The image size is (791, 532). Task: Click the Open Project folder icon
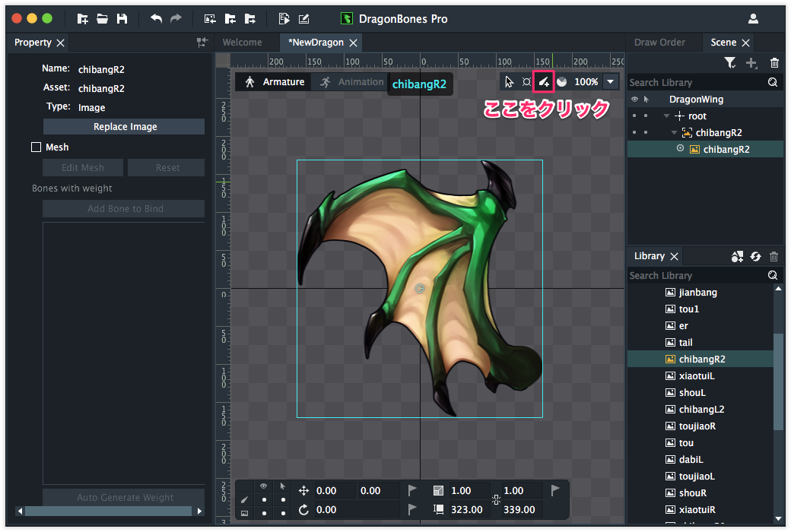[x=102, y=19]
